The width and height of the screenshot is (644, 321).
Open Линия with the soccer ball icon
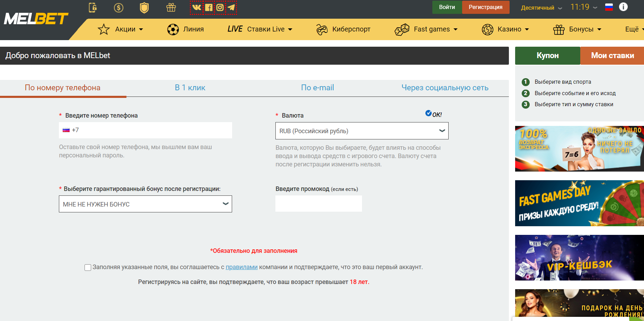tap(185, 29)
